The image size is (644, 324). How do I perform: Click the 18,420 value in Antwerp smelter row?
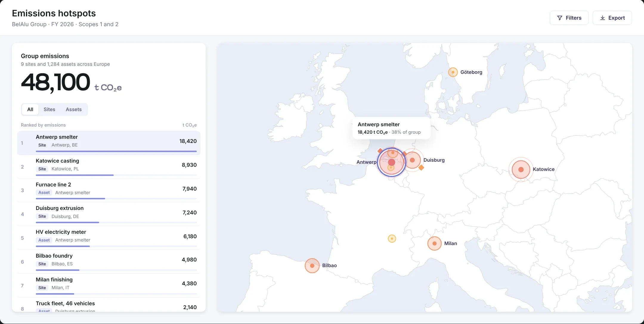click(188, 141)
